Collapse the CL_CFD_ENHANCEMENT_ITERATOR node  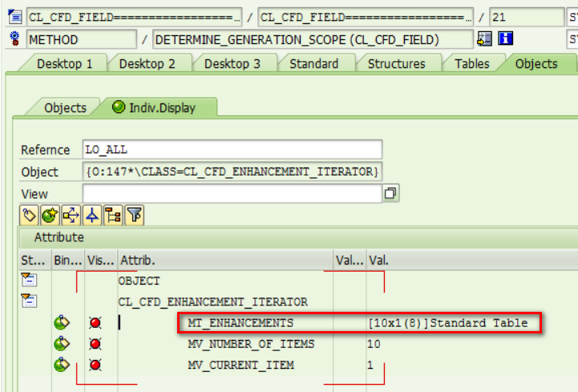point(29,301)
